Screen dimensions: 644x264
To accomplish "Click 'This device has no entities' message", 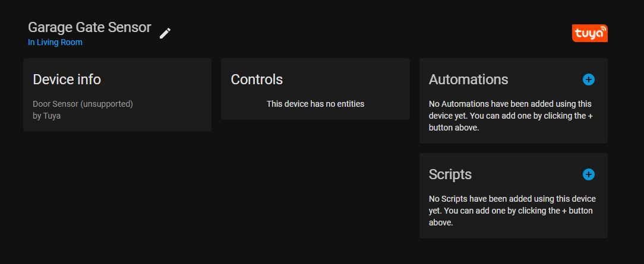I will (315, 104).
